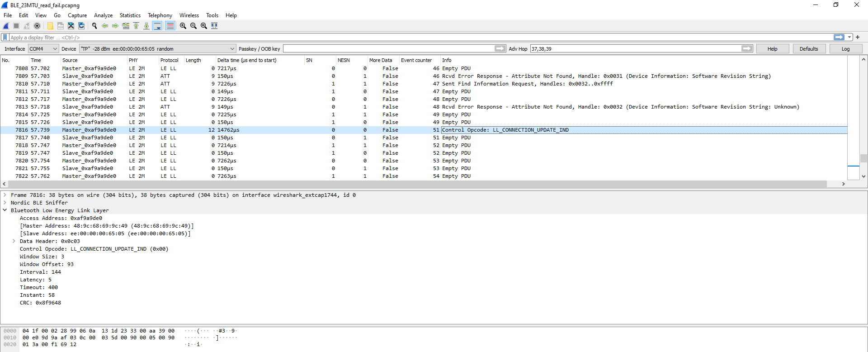Apply Passkey / OOB key arrow
This screenshot has height=352, width=868.
(500, 48)
